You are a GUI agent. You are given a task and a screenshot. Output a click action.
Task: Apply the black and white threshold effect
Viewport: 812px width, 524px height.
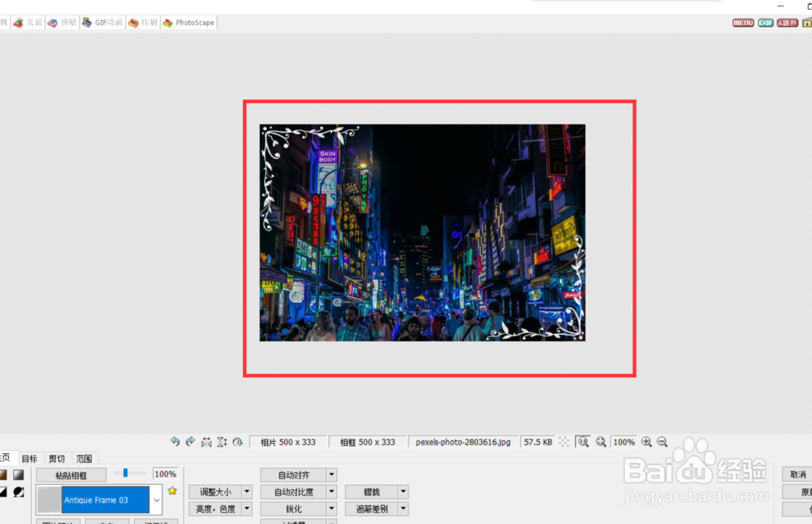pyautogui.click(x=3, y=492)
